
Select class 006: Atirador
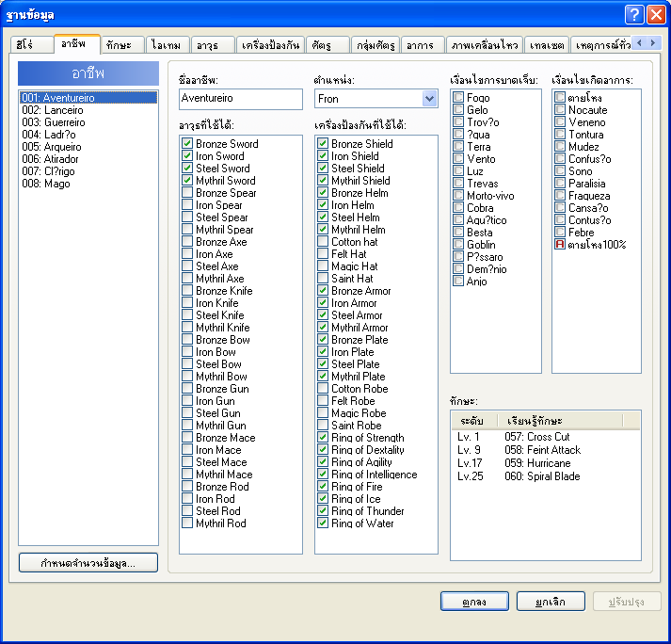(x=88, y=159)
